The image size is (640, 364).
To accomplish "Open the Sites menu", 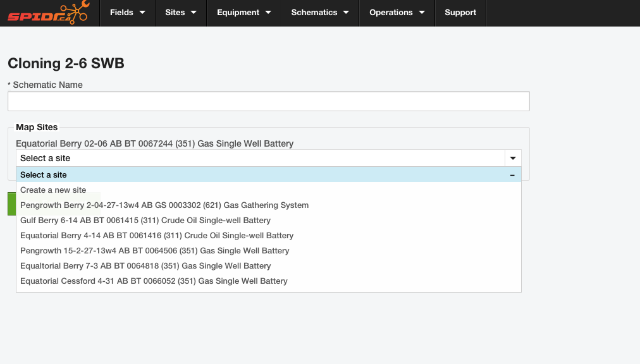I will click(x=180, y=13).
